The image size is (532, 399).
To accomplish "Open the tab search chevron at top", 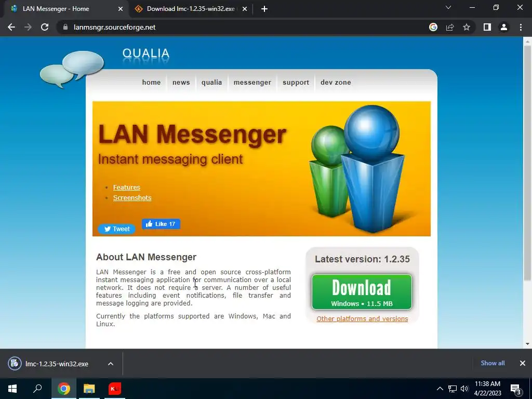I will 448,7.
